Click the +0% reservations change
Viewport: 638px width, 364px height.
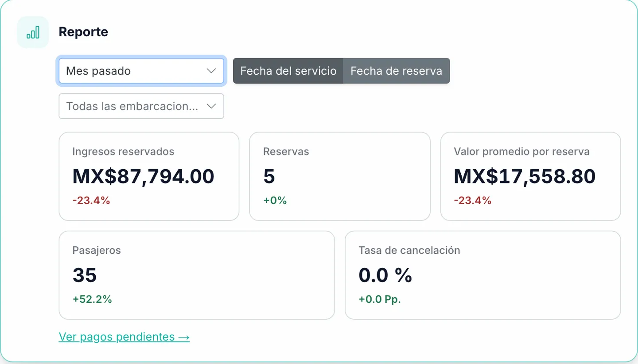tap(275, 201)
